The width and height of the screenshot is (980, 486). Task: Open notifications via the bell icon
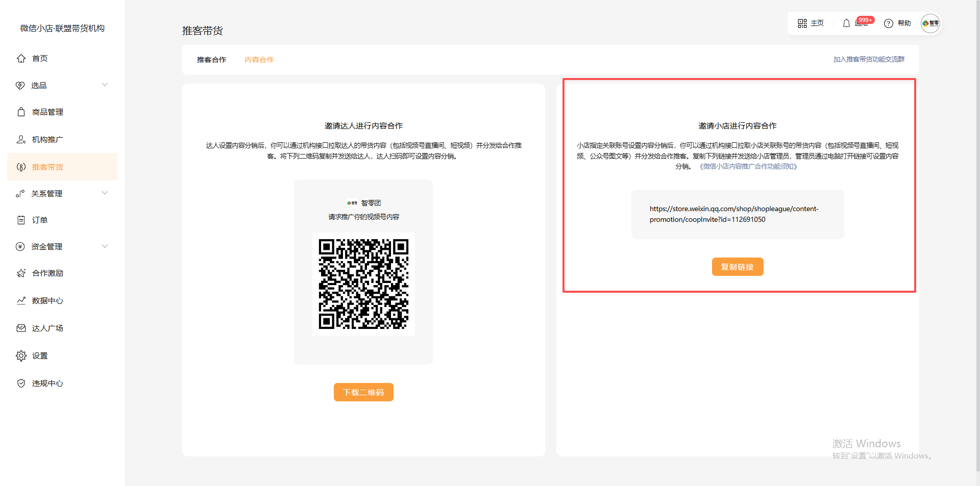pyautogui.click(x=846, y=23)
